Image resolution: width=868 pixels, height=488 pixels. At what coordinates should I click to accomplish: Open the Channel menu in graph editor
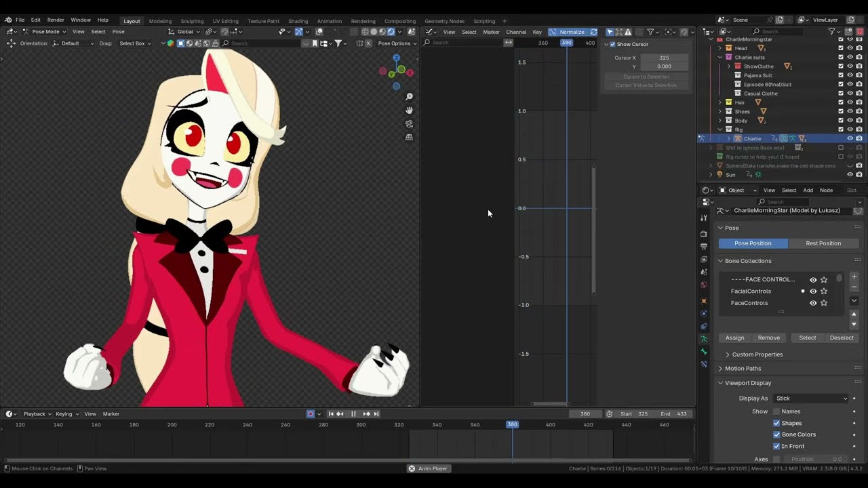tap(516, 32)
